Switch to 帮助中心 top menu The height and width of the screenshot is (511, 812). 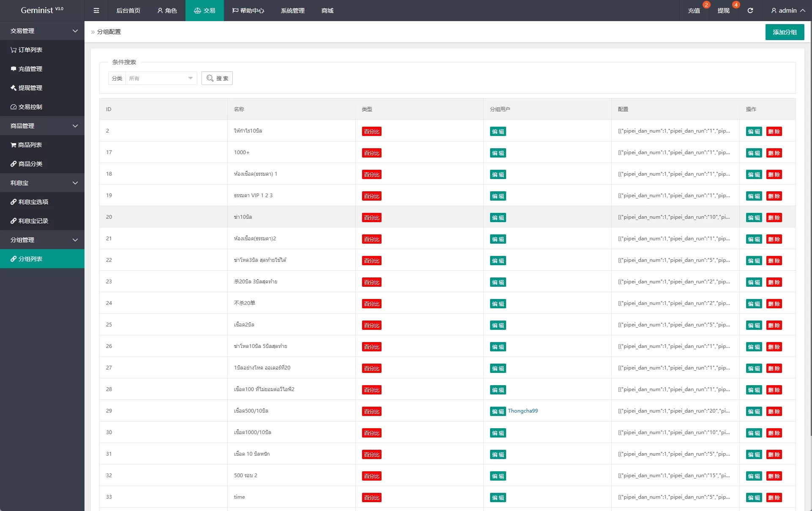point(248,11)
